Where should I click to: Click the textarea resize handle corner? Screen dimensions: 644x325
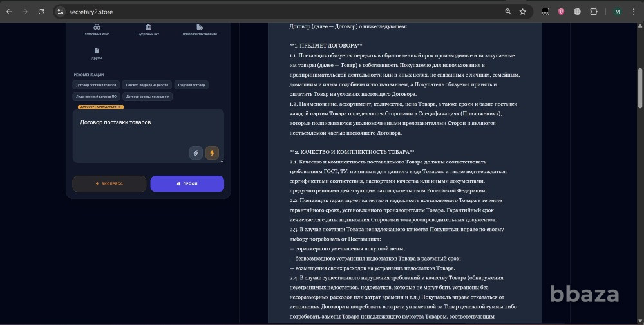click(222, 160)
